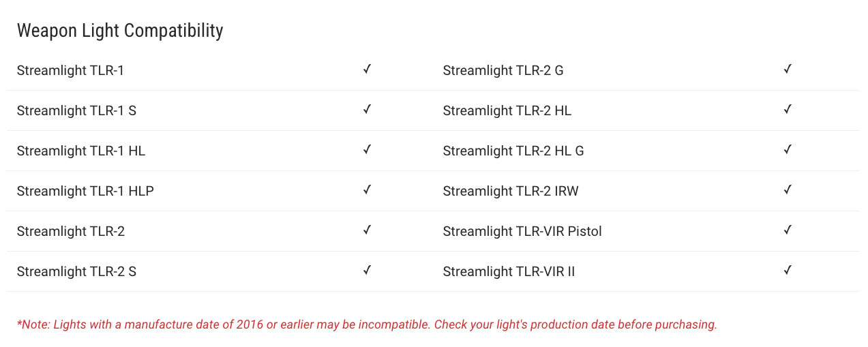Click the checkmark for Streamlight TLR-1 HLP
868x347 pixels.
[x=367, y=190]
